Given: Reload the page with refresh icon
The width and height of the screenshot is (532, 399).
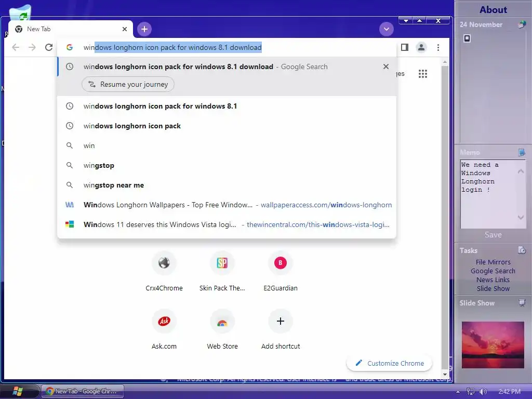Looking at the screenshot, I should click(x=49, y=47).
